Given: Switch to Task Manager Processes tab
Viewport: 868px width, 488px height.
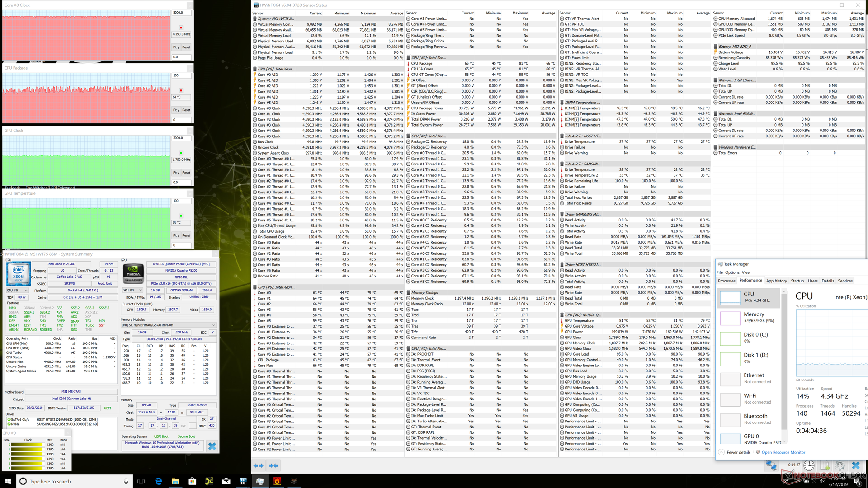Looking at the screenshot, I should [726, 281].
